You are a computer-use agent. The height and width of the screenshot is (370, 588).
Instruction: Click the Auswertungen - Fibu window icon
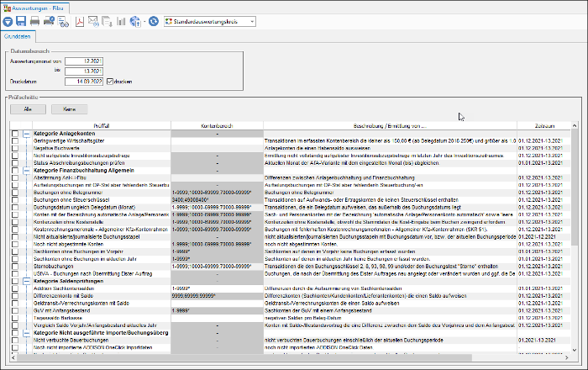coord(7,8)
